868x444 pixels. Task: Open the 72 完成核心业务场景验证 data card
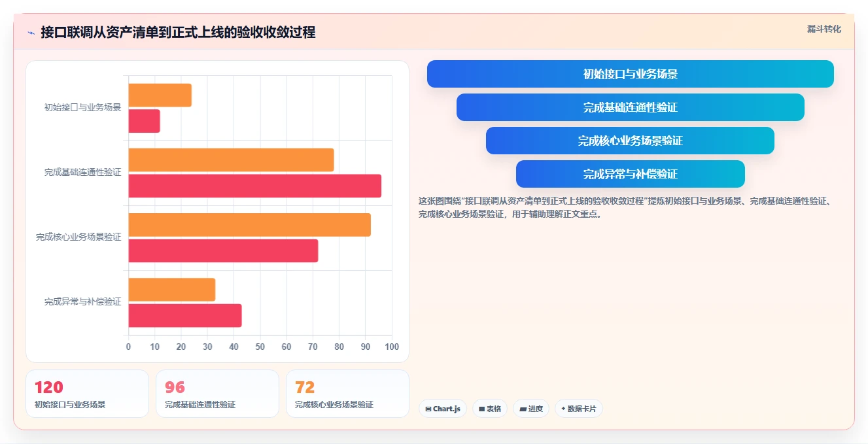(347, 394)
